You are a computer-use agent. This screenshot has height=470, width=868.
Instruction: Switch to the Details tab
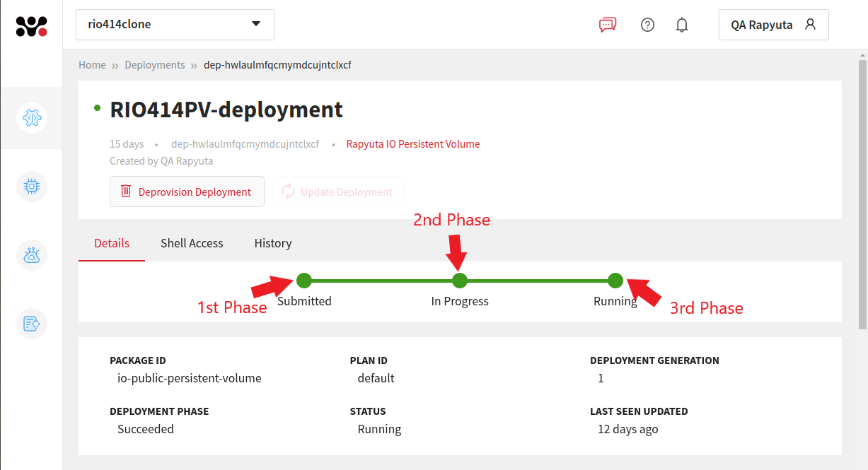tap(112, 243)
